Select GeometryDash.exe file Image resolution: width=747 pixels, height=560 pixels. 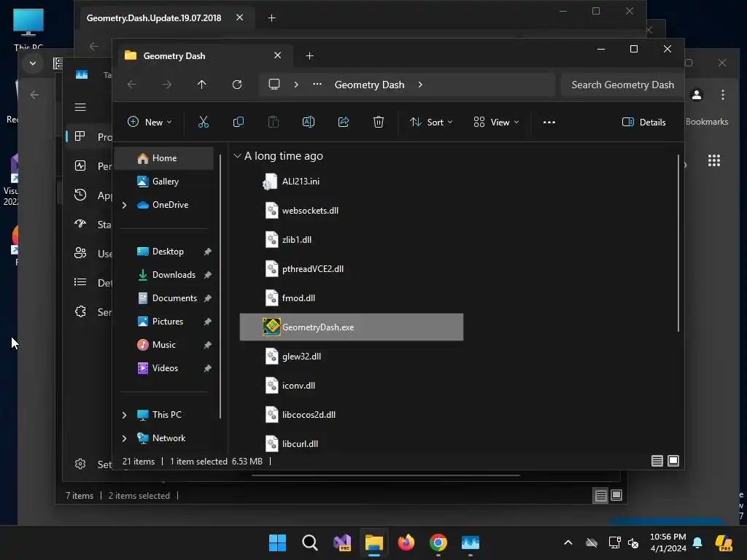351,327
